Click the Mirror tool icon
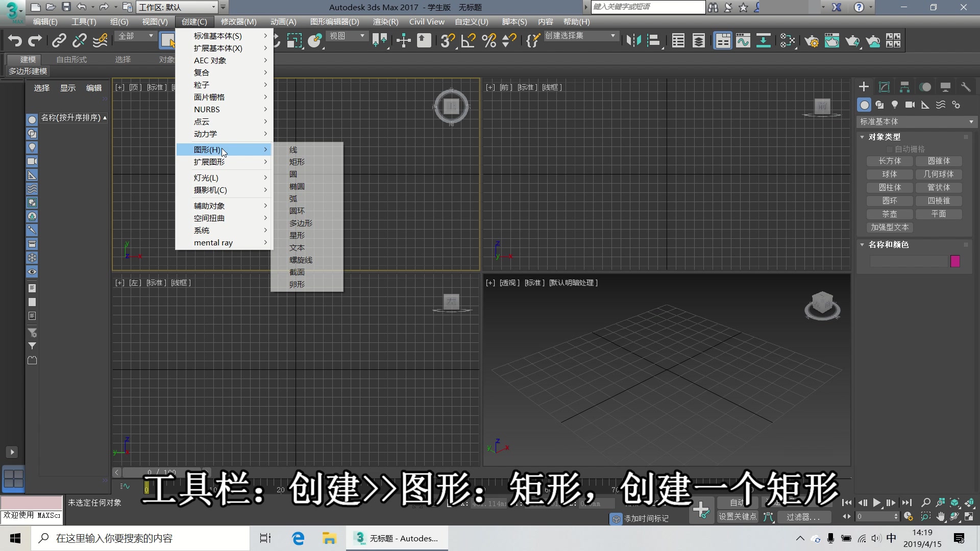 pyautogui.click(x=633, y=41)
